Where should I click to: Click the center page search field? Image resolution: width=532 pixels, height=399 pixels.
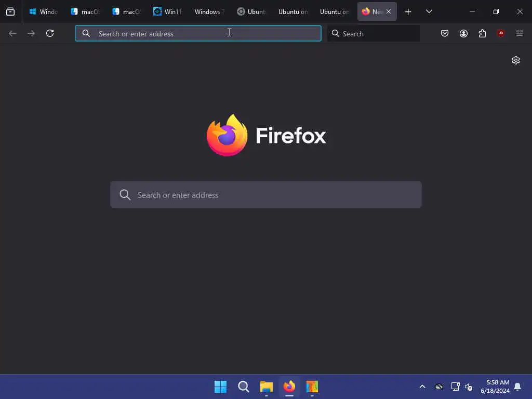coord(266,195)
